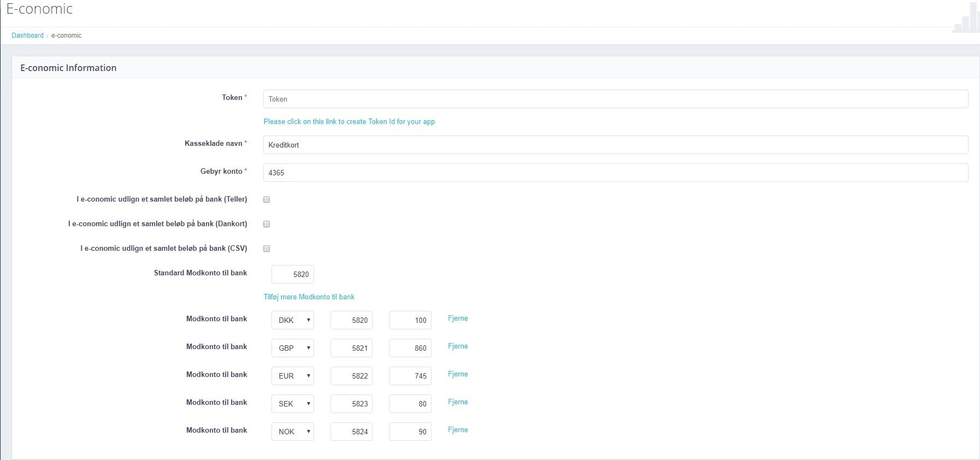Click Fjerne beside the EUR row
The image size is (980, 460).
458,374
